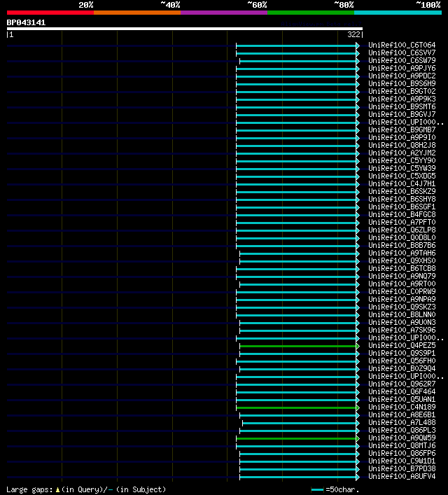The width and height of the screenshot is (448, 495).
Task: Click the red 20% legend segment
Action: [50, 13]
